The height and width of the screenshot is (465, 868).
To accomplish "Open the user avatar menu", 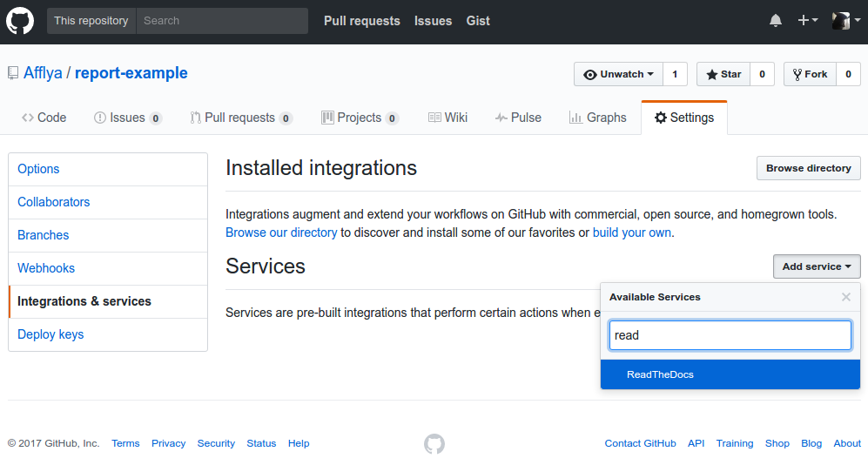I will (846, 21).
